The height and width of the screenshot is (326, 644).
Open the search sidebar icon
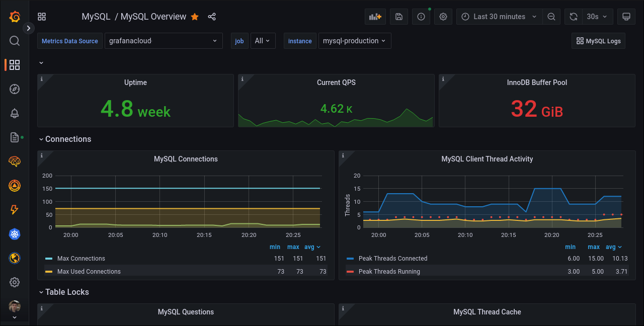(x=15, y=40)
